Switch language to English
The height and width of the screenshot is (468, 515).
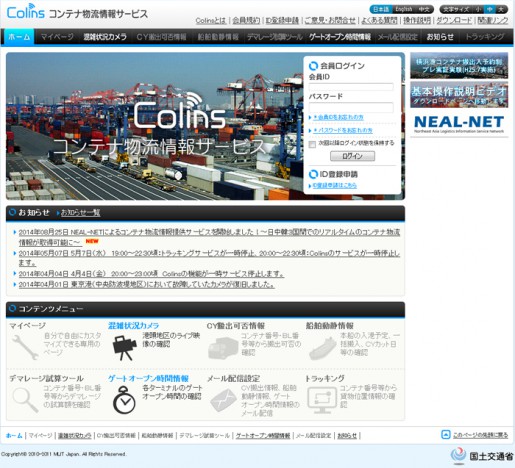404,9
